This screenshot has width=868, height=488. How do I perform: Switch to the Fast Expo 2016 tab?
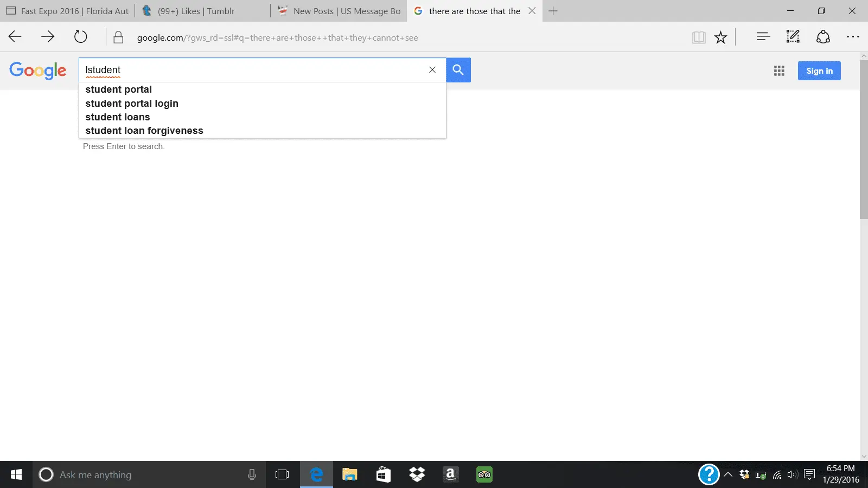click(x=67, y=11)
